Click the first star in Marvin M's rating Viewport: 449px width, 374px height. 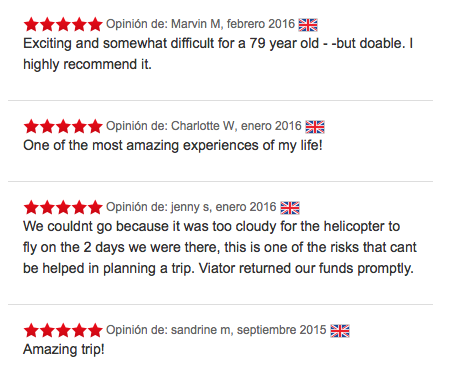[x=31, y=24]
